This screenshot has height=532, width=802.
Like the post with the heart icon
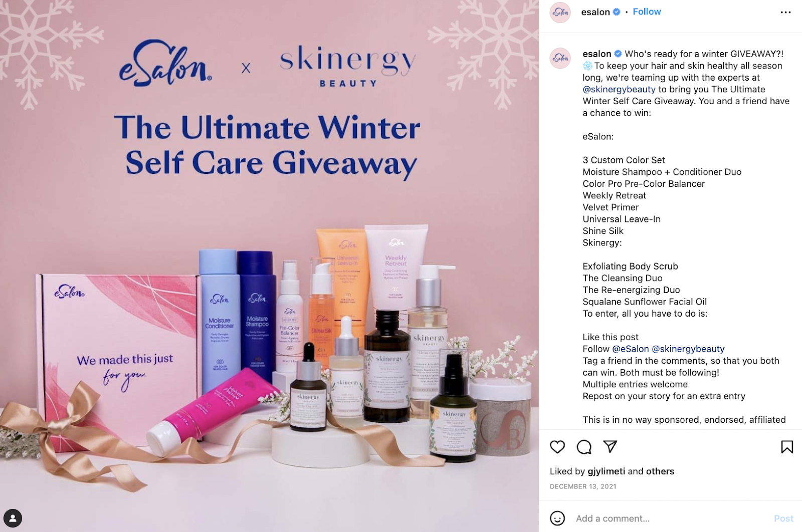[557, 447]
